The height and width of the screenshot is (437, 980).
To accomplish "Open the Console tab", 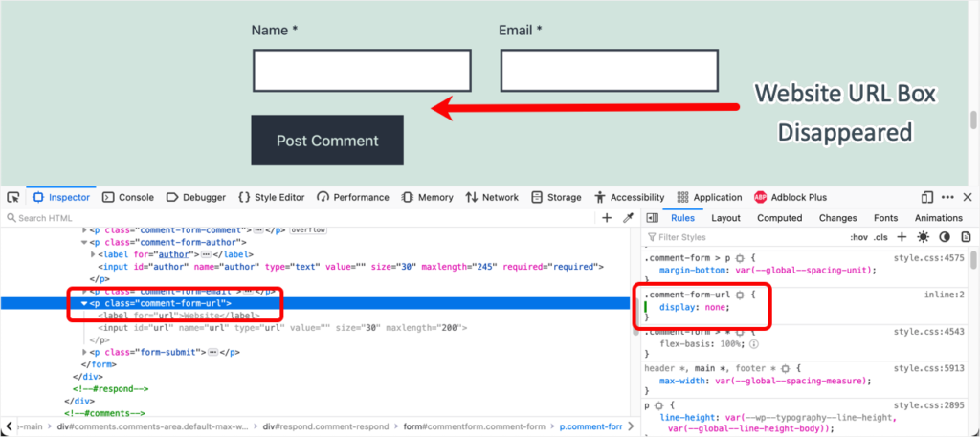I will 127,197.
